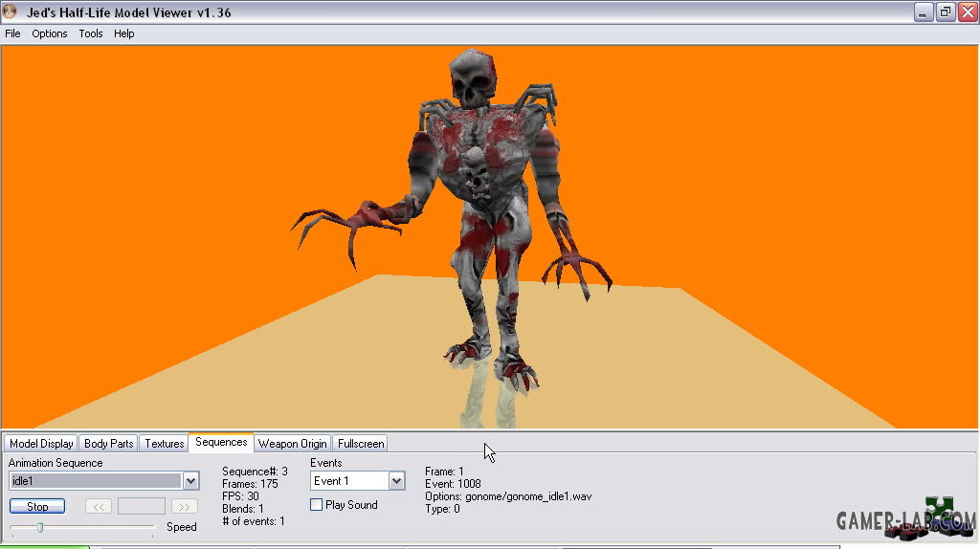Click the 'Event: 1008' text
The image size is (980, 549).
coord(453,484)
